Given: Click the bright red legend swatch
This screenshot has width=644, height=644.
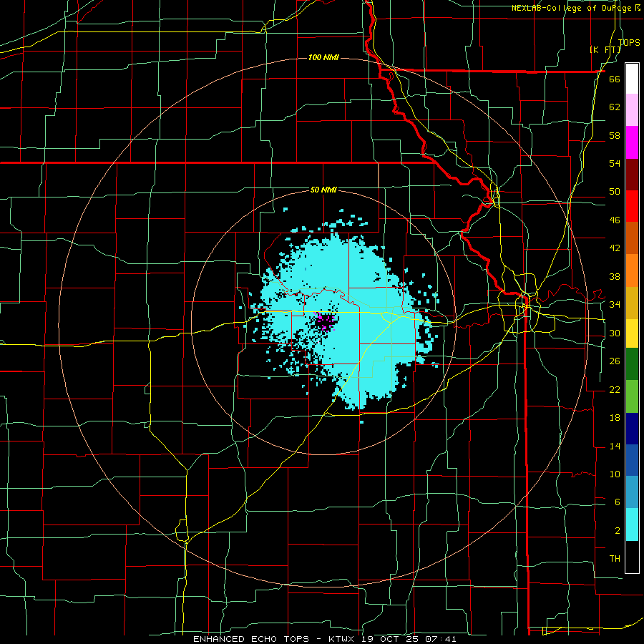Looking at the screenshot, I should coord(632,206).
